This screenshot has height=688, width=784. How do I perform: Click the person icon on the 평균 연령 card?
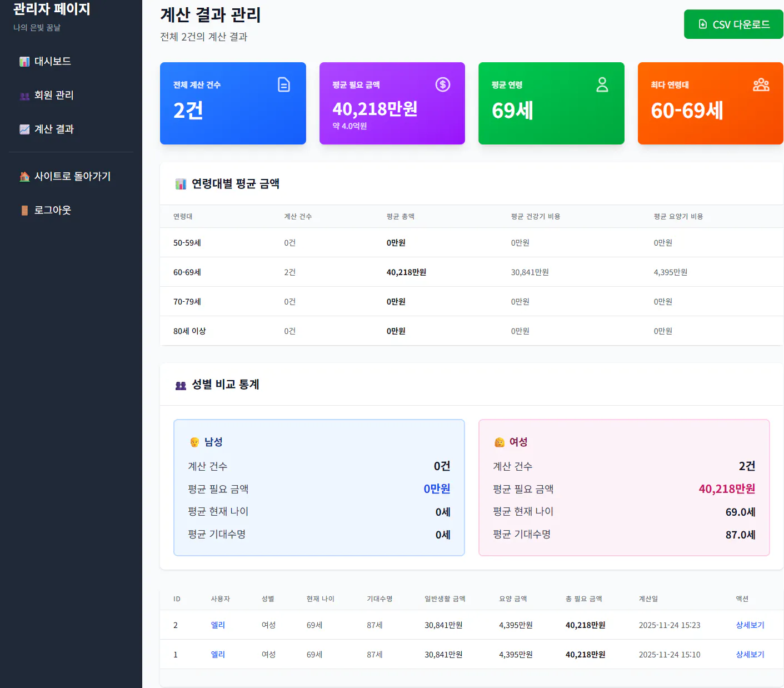602,84
